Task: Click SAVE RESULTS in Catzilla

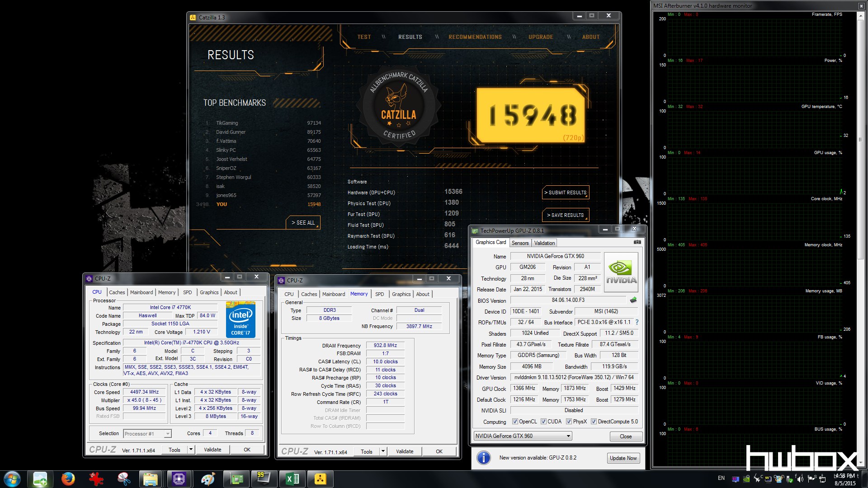Action: pos(566,215)
